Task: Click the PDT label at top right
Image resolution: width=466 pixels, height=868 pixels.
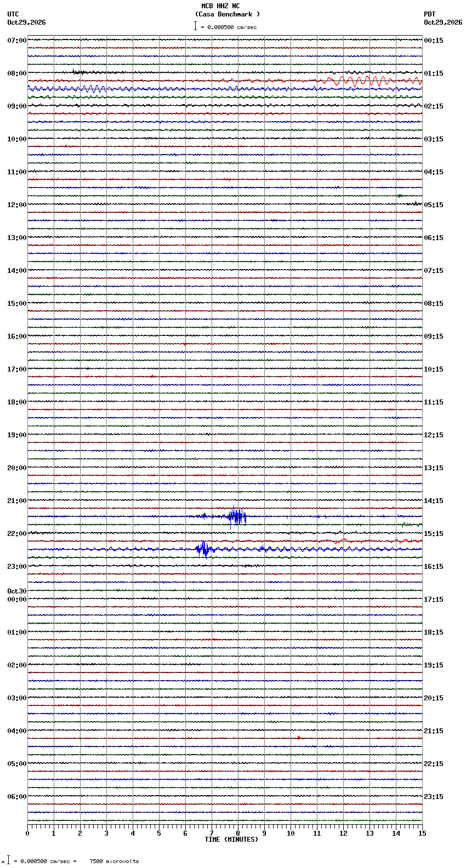Action: tap(430, 14)
